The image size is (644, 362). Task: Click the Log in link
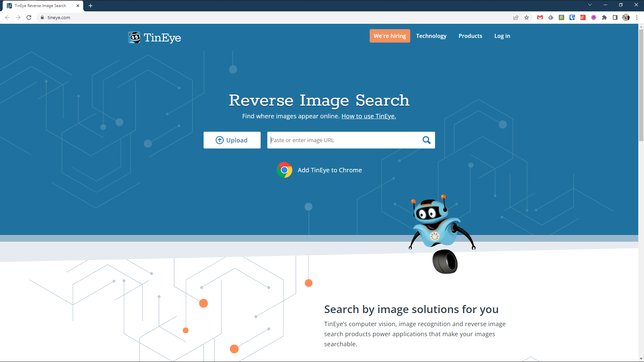(502, 36)
